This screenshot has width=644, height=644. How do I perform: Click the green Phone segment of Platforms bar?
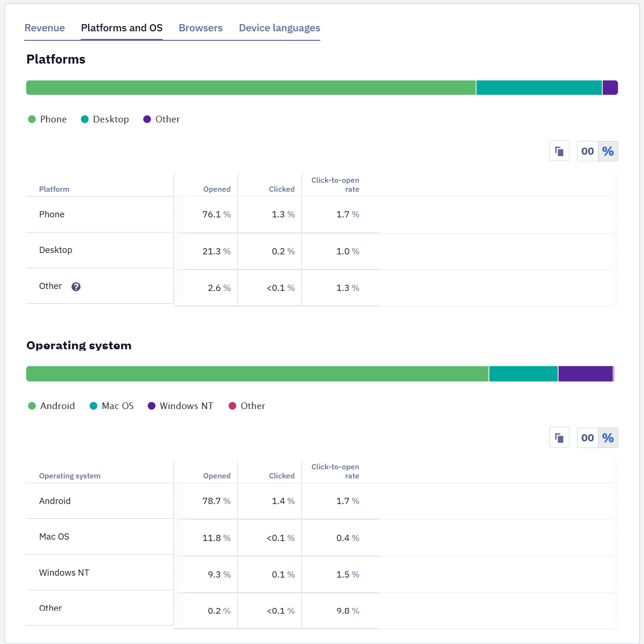click(251, 88)
